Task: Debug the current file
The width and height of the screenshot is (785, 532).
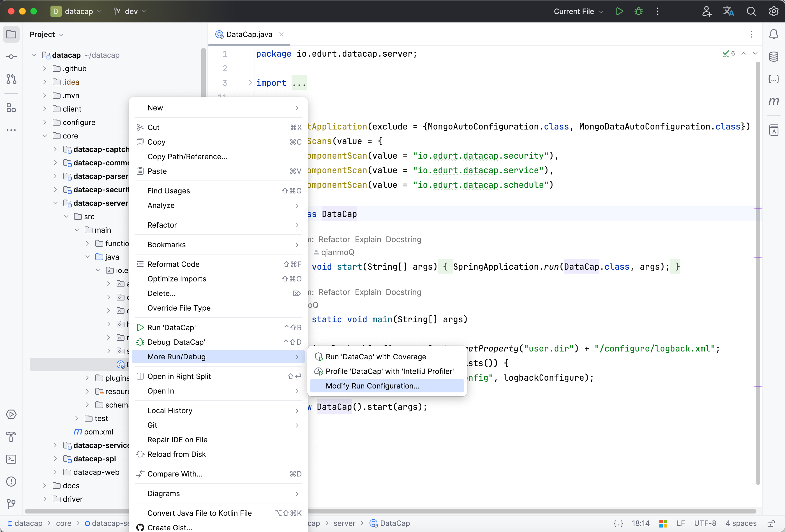Action: pos(638,11)
